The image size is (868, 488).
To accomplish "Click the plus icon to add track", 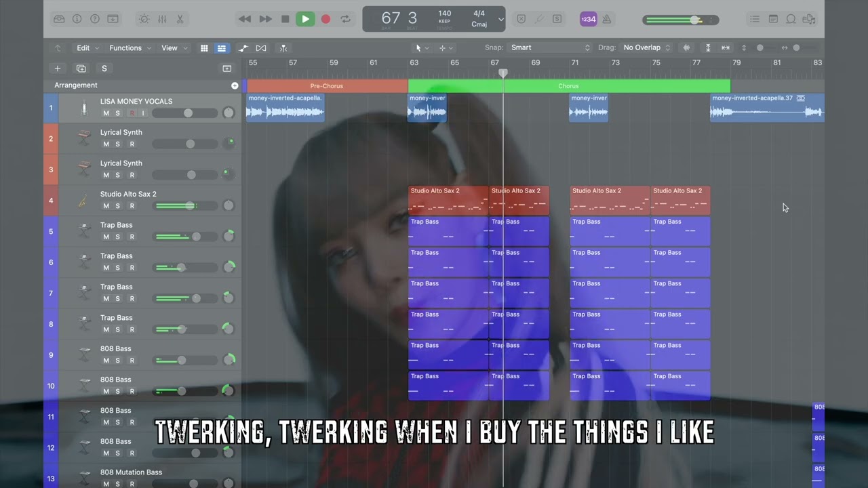I will 58,68.
